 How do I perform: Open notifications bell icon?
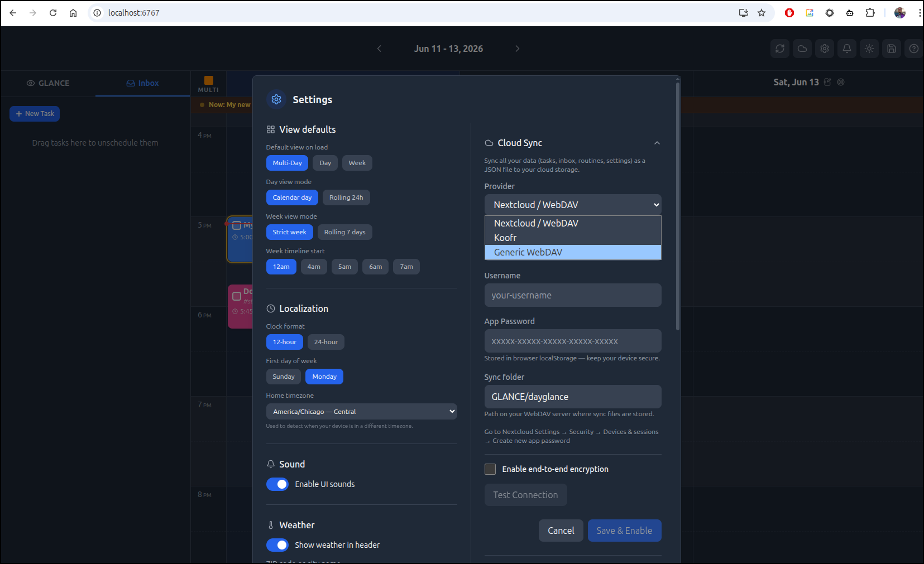(x=847, y=49)
